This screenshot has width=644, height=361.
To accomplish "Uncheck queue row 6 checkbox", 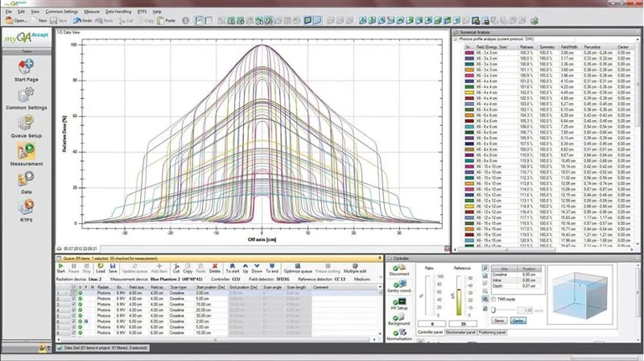I will tap(74, 322).
